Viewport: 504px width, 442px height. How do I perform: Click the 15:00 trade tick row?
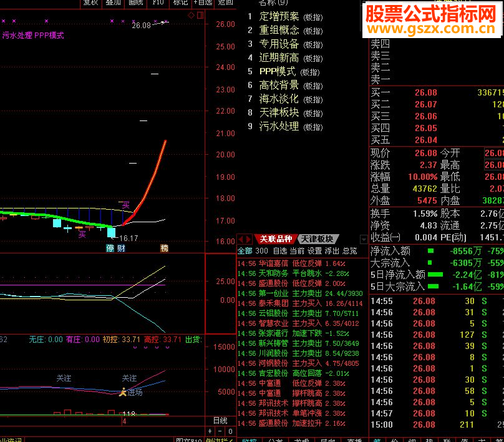(x=437, y=425)
